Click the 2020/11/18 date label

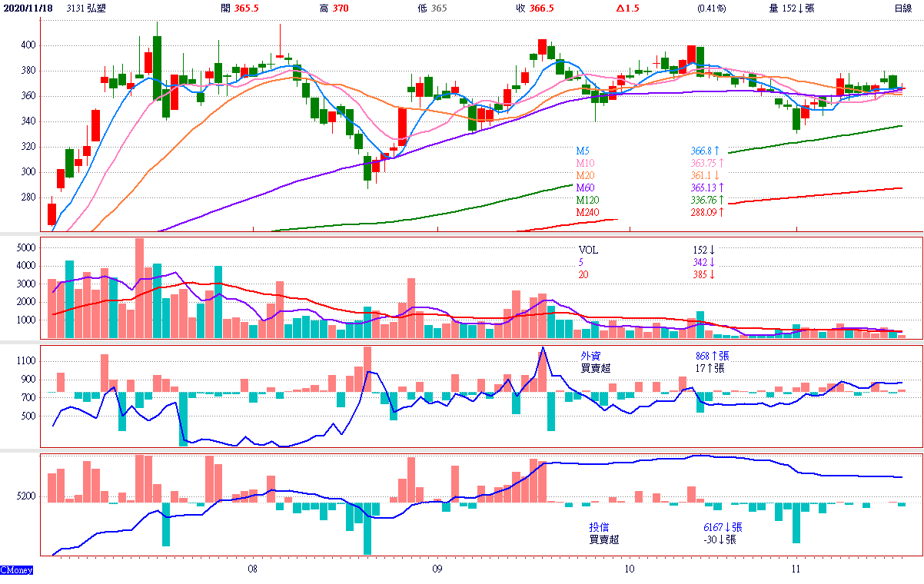click(x=27, y=8)
